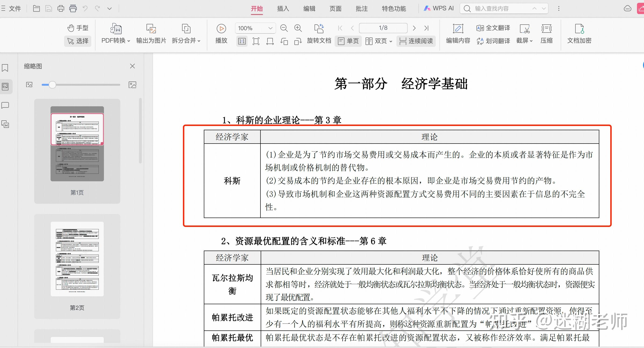Click the 全文翻译 full translation icon
This screenshot has height=348, width=644.
click(x=492, y=28)
